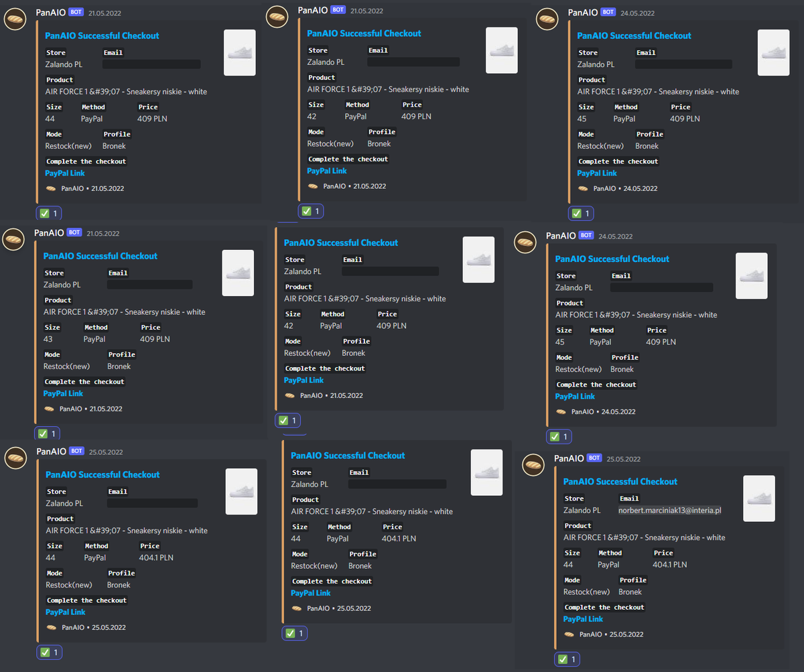This screenshot has height=672, width=804.
Task: Click Restock(new) mode value in size 43 card
Action: (67, 366)
